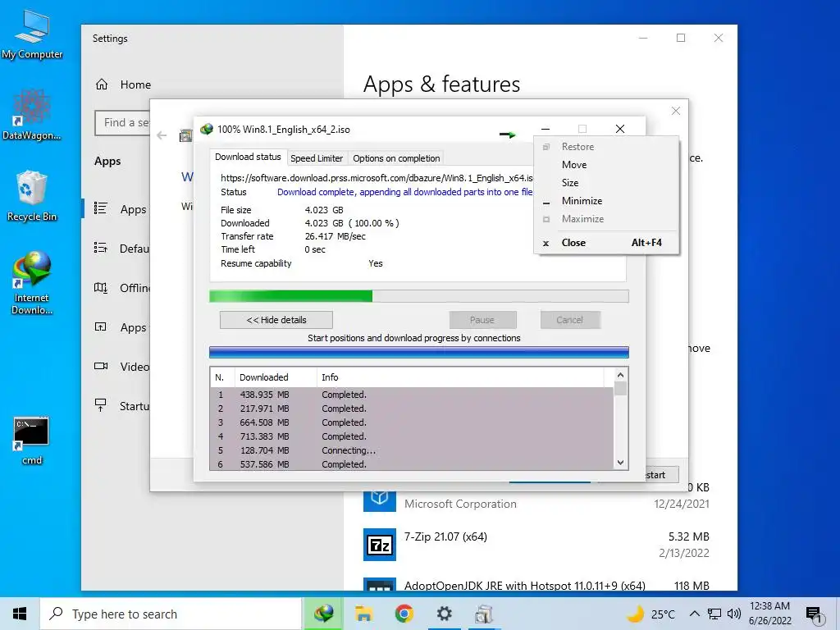Choose Move from the window menu
This screenshot has height=630, width=840.
tap(606, 164)
